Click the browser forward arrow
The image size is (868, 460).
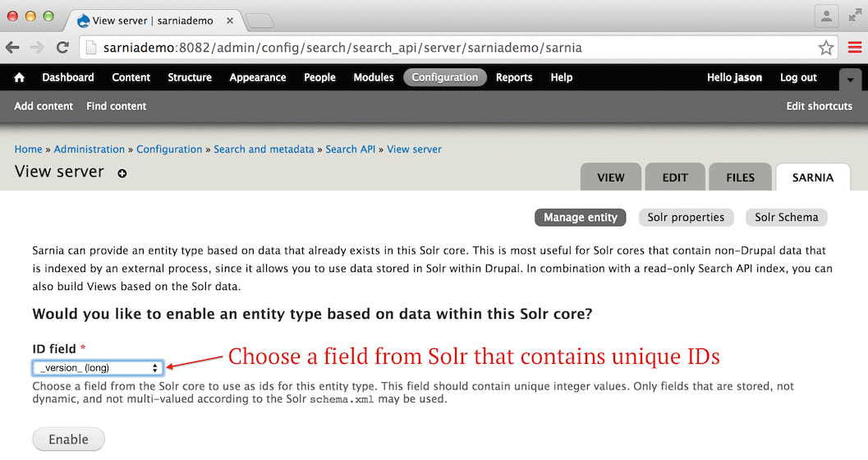(x=38, y=48)
